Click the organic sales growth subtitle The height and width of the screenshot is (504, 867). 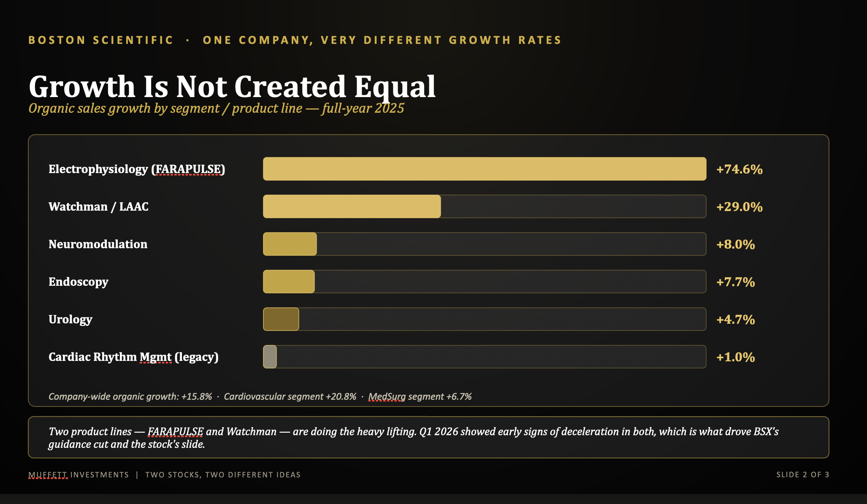(x=216, y=108)
